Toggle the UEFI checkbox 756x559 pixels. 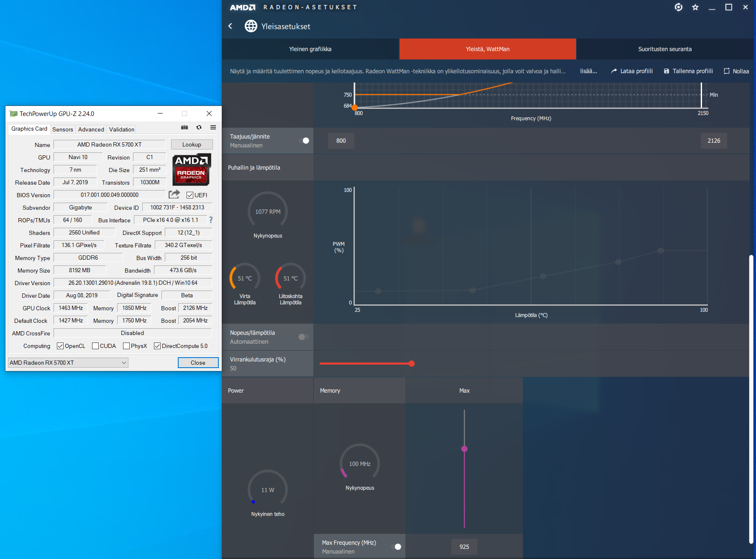tap(190, 195)
